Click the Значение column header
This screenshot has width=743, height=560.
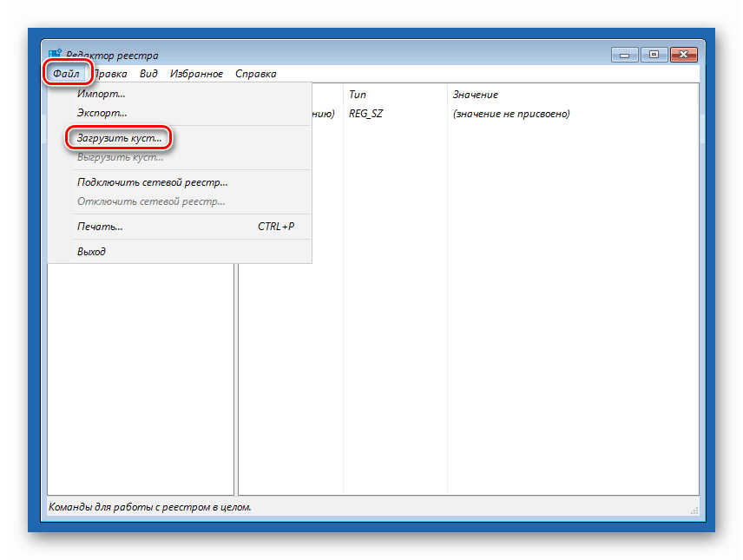click(x=572, y=95)
